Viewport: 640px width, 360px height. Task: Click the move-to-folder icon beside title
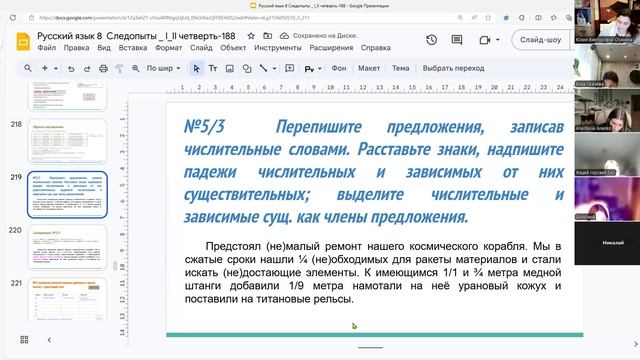tap(267, 36)
